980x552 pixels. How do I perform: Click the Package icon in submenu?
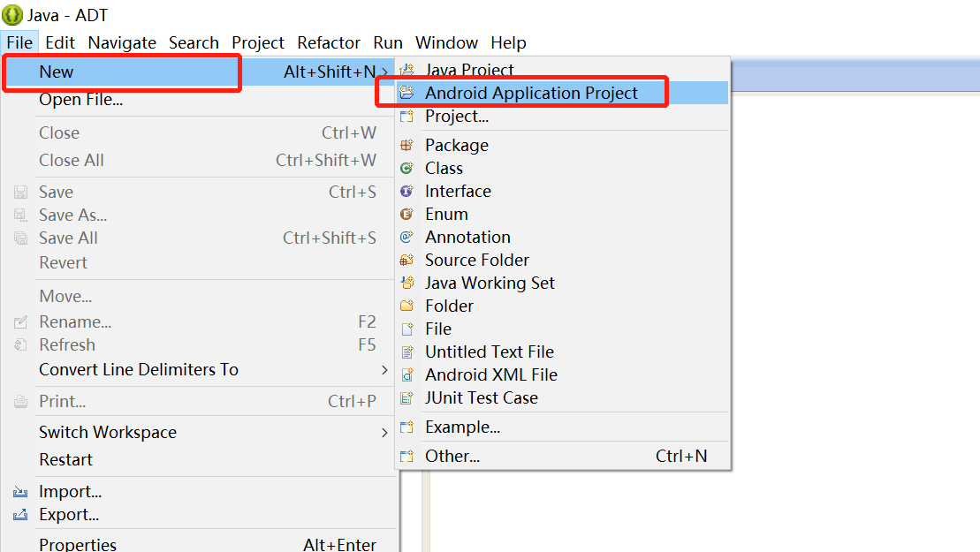(x=406, y=145)
